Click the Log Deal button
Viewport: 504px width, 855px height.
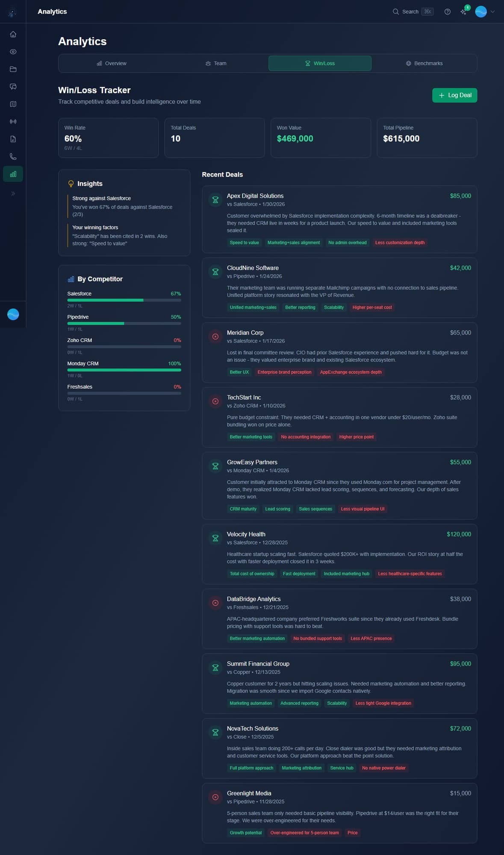pos(454,95)
